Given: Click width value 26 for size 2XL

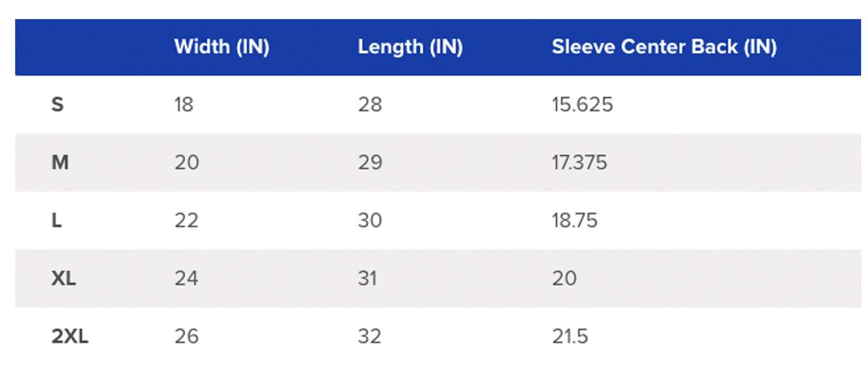Looking at the screenshot, I should (x=186, y=337).
